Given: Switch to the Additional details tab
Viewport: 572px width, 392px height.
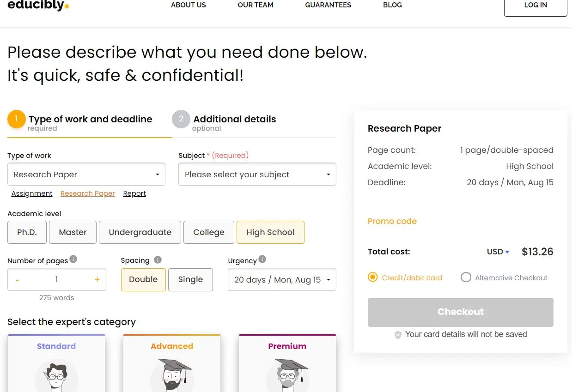Looking at the screenshot, I should (x=234, y=120).
